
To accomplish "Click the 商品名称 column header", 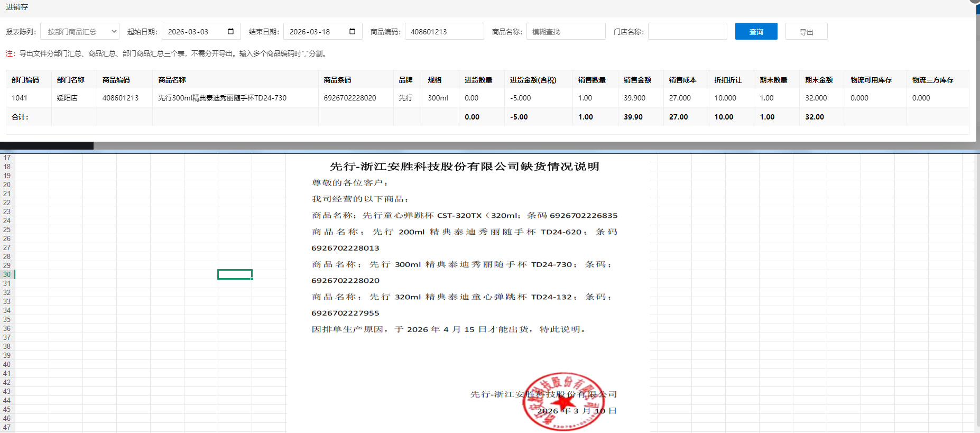I will pos(172,80).
